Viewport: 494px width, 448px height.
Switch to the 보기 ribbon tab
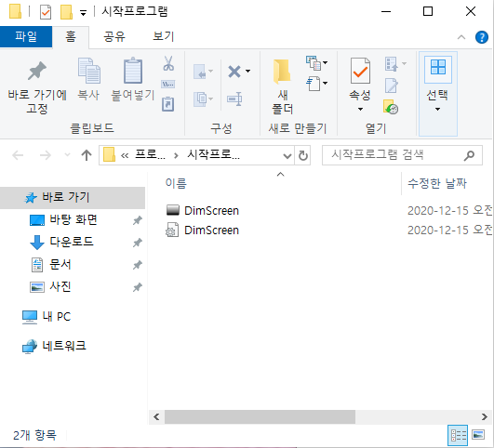click(163, 37)
